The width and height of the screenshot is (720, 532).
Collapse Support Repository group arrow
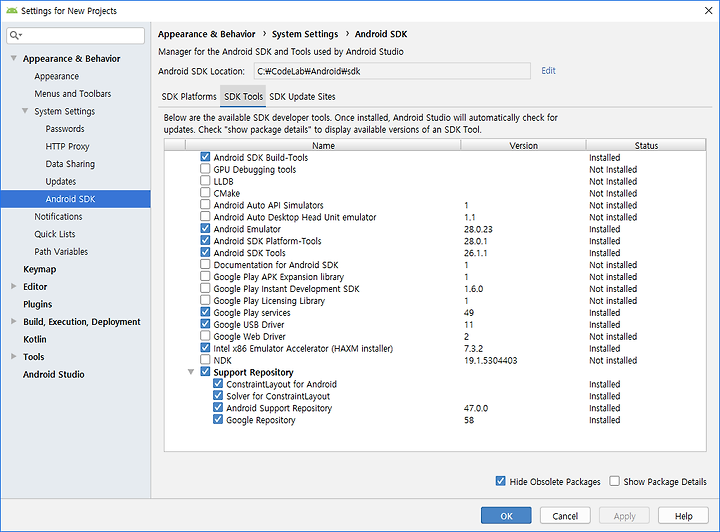tap(191, 372)
